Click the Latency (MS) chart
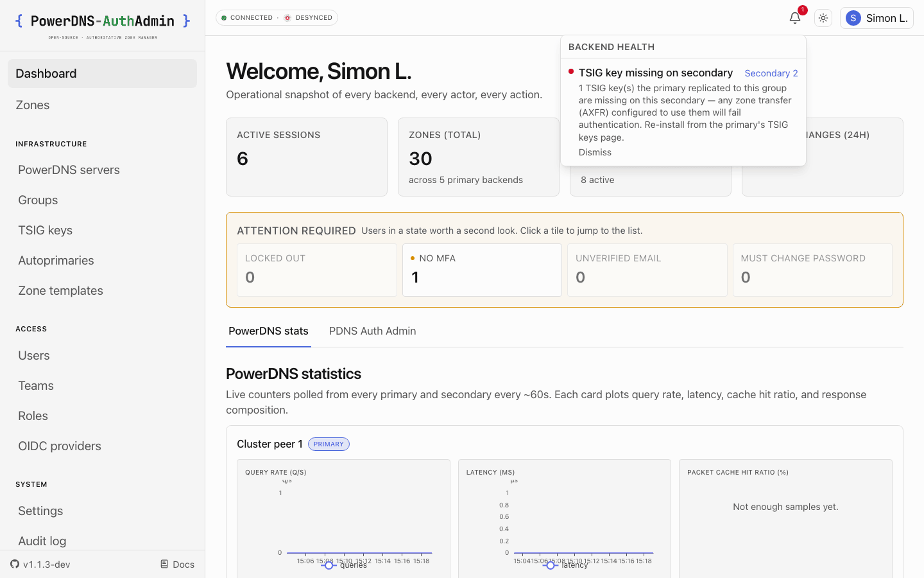This screenshot has width=924, height=578. (565, 519)
